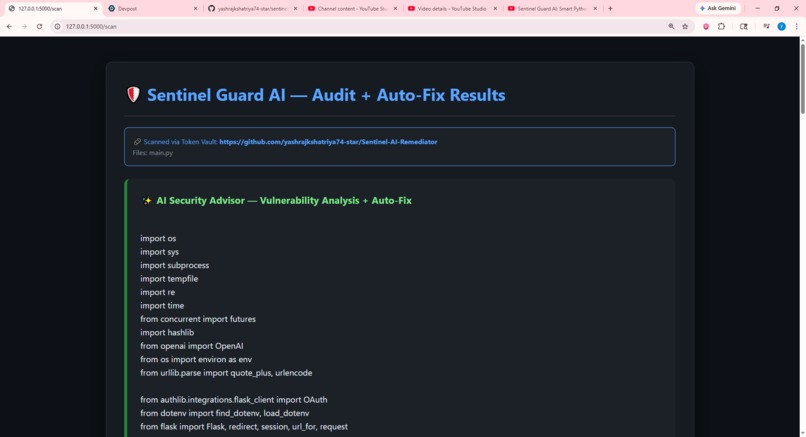The width and height of the screenshot is (806, 437).
Task: Click the 'import re' line
Action: tap(157, 292)
